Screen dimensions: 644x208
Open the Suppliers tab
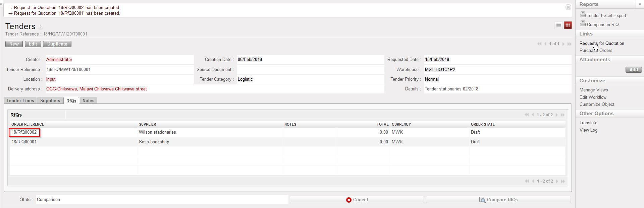[50, 100]
